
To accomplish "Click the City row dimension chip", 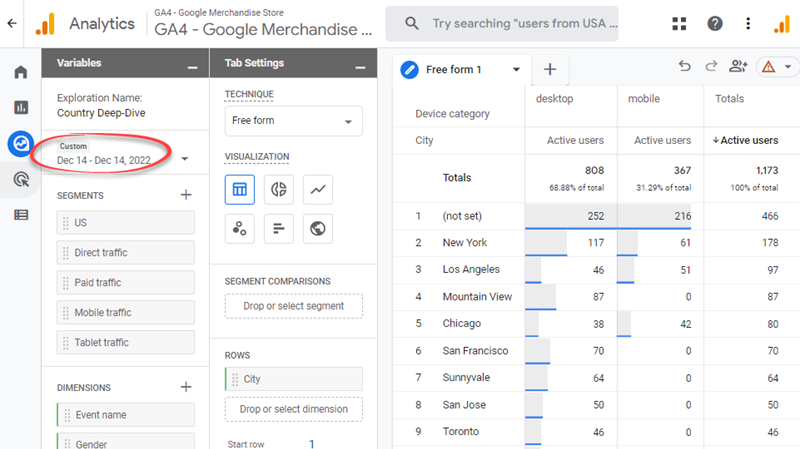I will [x=294, y=379].
